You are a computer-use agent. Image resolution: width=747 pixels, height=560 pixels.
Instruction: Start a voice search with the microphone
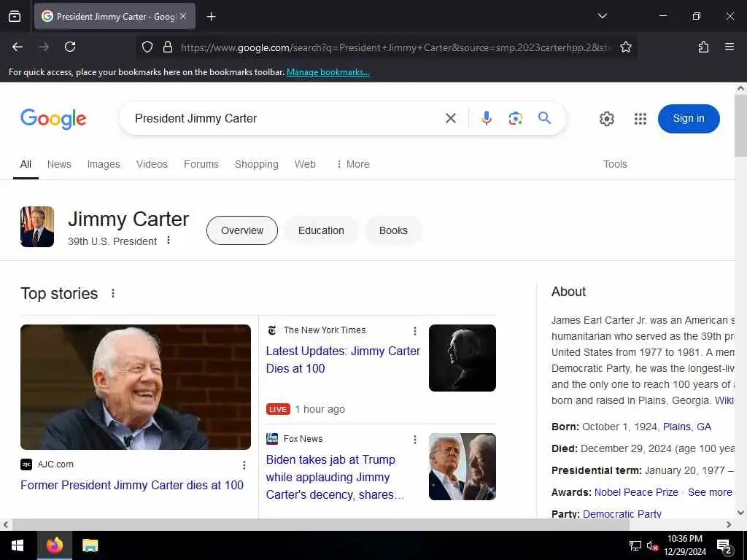point(486,118)
